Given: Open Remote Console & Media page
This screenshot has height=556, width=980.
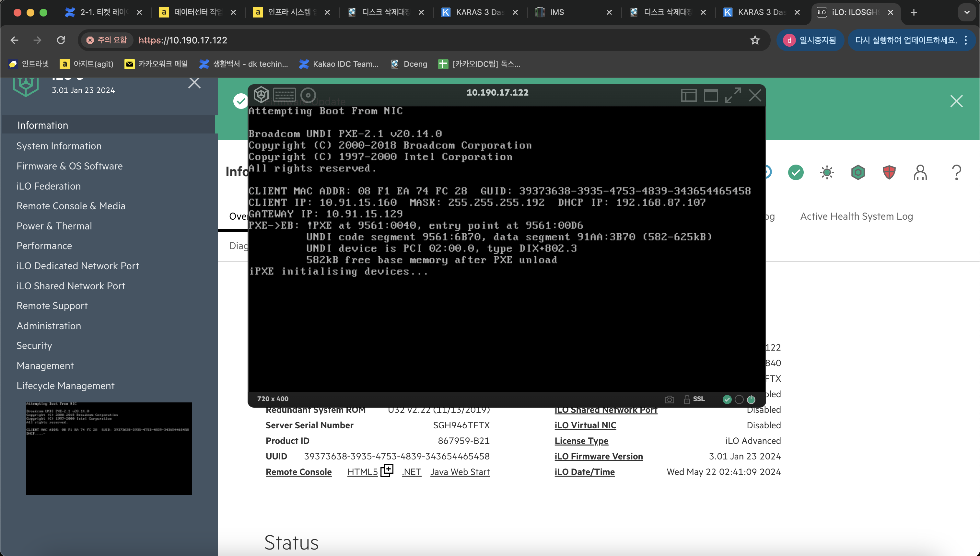Looking at the screenshot, I should pos(71,206).
